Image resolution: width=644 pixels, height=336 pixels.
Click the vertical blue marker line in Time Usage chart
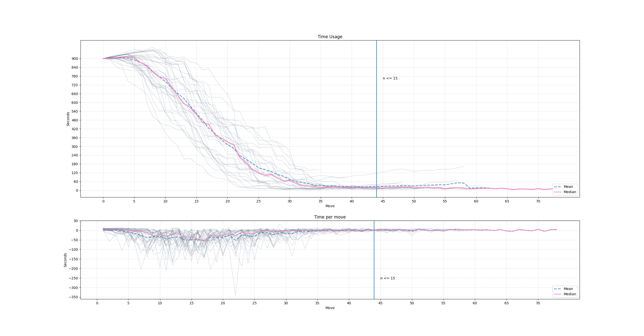pyautogui.click(x=377, y=119)
